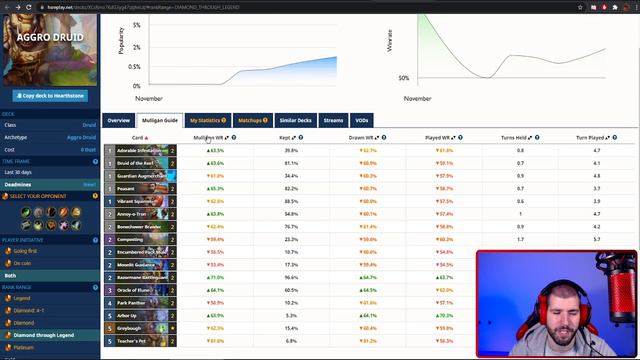Image resolution: width=640 pixels, height=360 pixels.
Task: Click site lock icon in address bar
Action: tap(42, 7)
